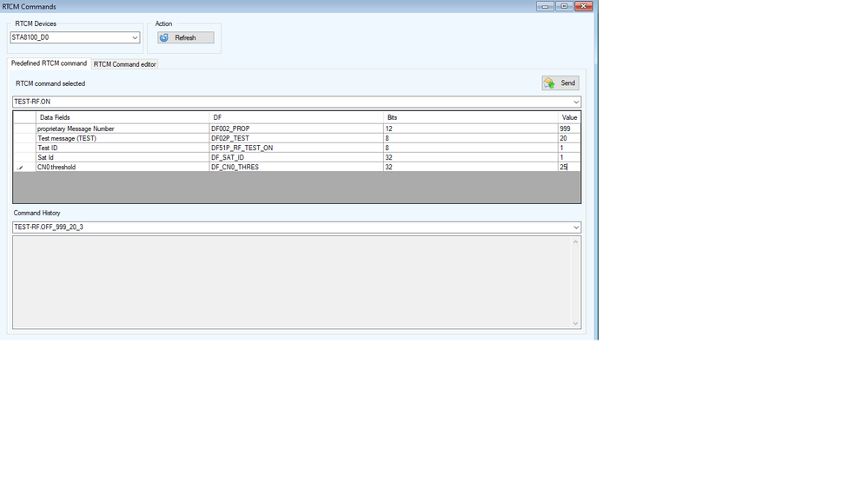
Task: Click the DF51P_RF_TEST_ON cell
Action: click(296, 148)
